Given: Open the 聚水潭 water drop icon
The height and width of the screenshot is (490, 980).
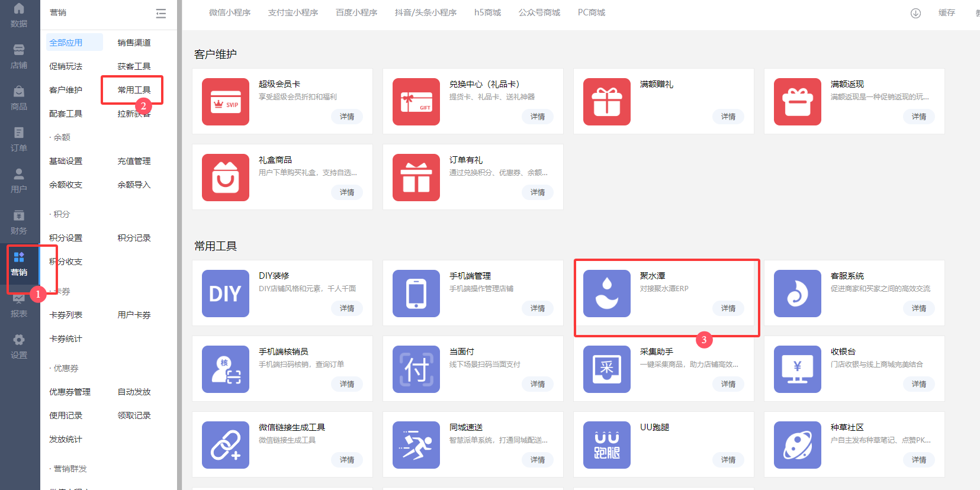Looking at the screenshot, I should (607, 294).
